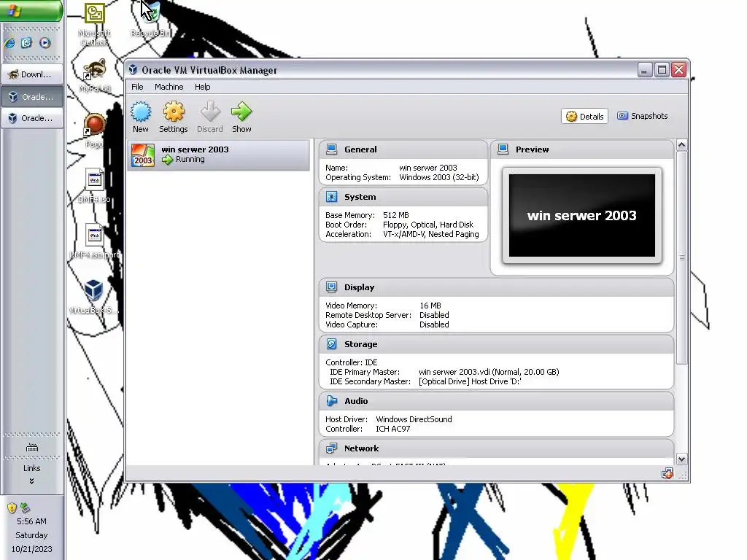Click the Floppy, Optical, Hard Disk boot order
The width and height of the screenshot is (747, 560).
427,225
